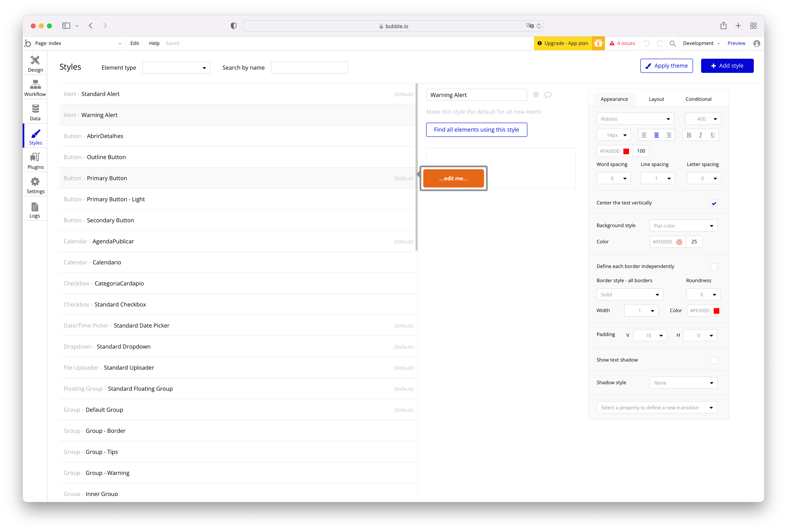Reload the page in Safari
The height and width of the screenshot is (532, 787).
(x=539, y=26)
